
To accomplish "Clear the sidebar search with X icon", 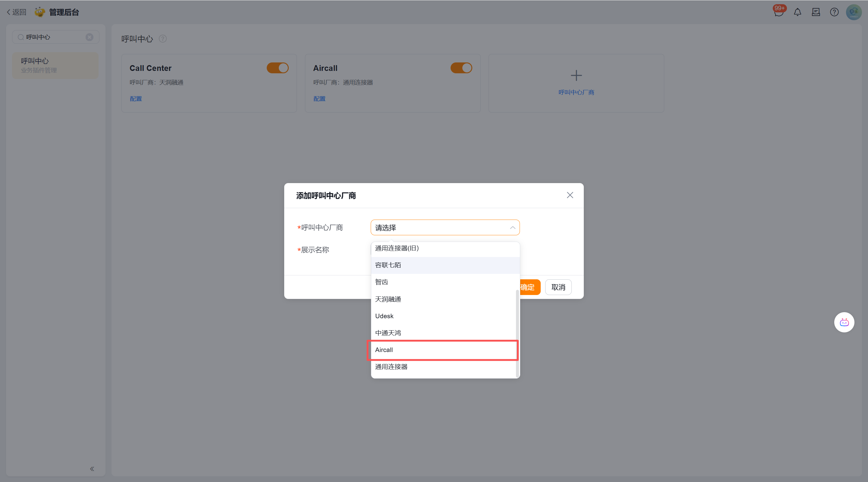I will [x=89, y=37].
